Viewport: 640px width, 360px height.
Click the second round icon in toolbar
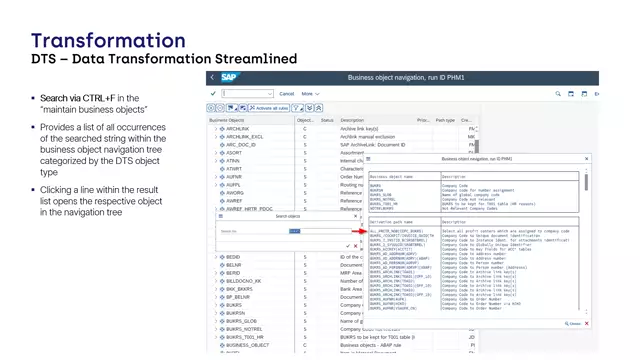coord(220,108)
